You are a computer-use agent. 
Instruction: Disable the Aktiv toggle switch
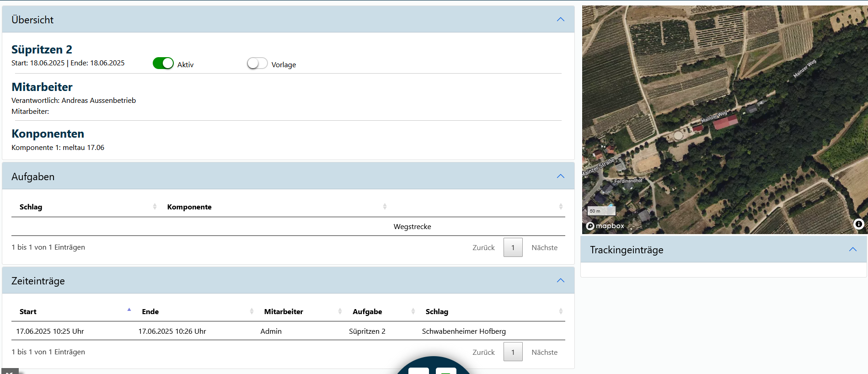click(163, 64)
